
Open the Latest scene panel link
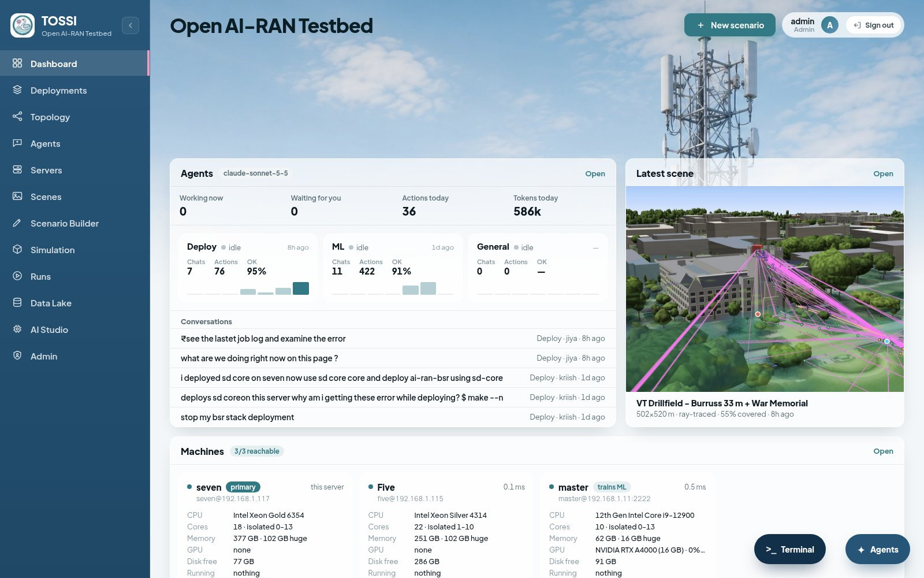pyautogui.click(x=883, y=173)
